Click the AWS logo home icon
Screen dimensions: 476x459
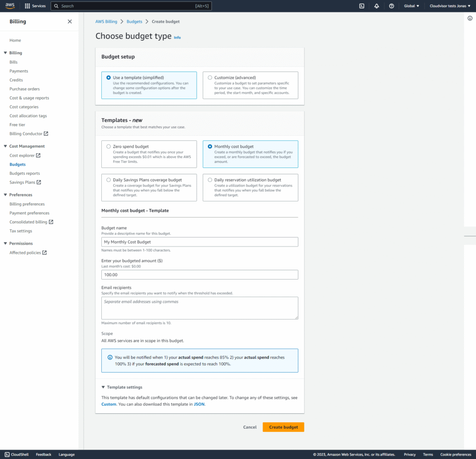tap(10, 6)
